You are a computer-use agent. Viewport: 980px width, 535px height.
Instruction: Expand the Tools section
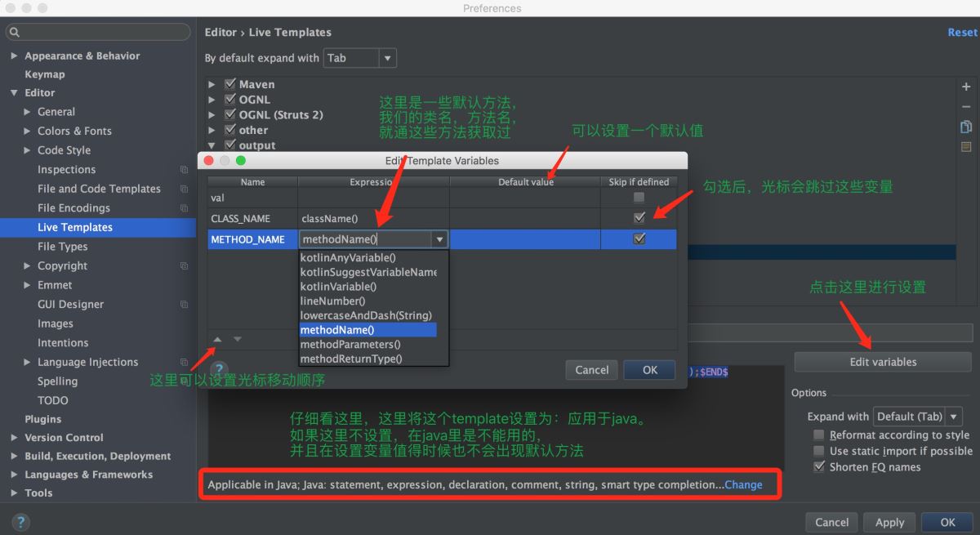(x=14, y=493)
